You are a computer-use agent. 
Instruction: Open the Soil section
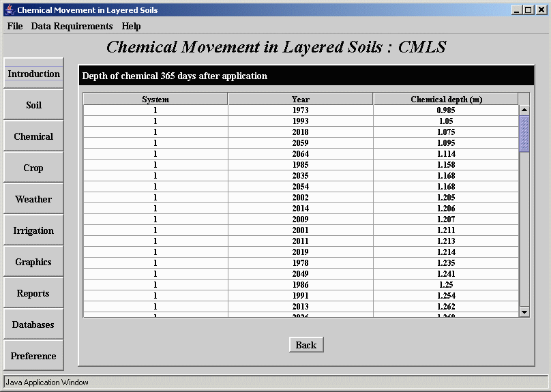click(33, 105)
